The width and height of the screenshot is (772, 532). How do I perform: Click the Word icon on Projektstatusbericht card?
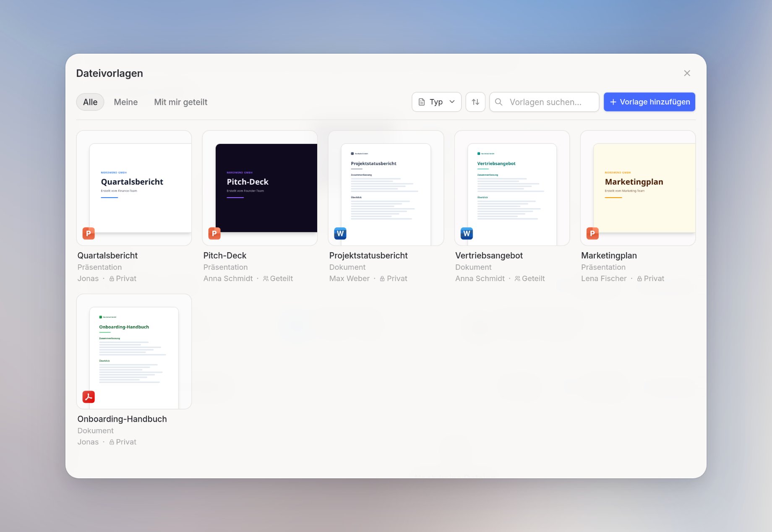(340, 233)
